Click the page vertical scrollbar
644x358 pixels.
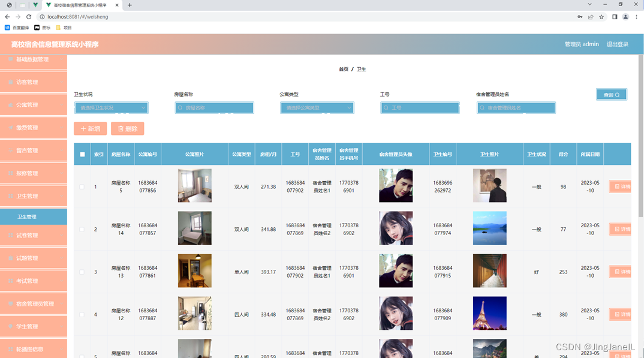(641, 136)
